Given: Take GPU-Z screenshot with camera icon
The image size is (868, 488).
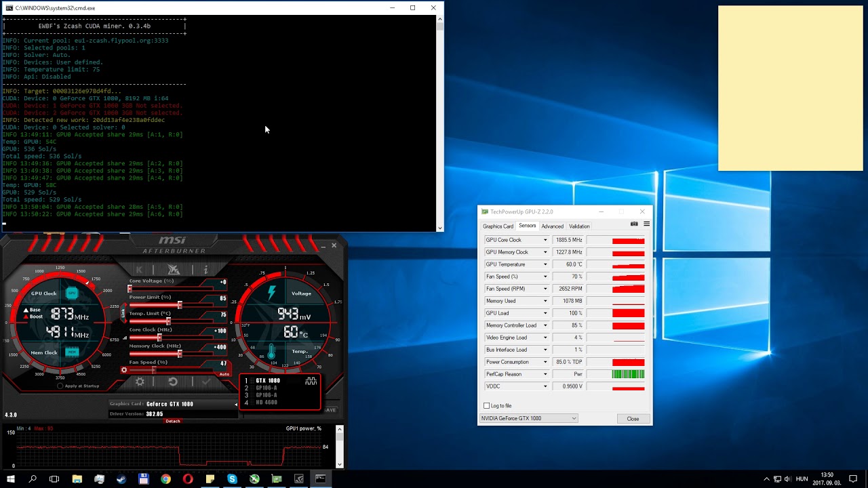Looking at the screenshot, I should coord(634,224).
